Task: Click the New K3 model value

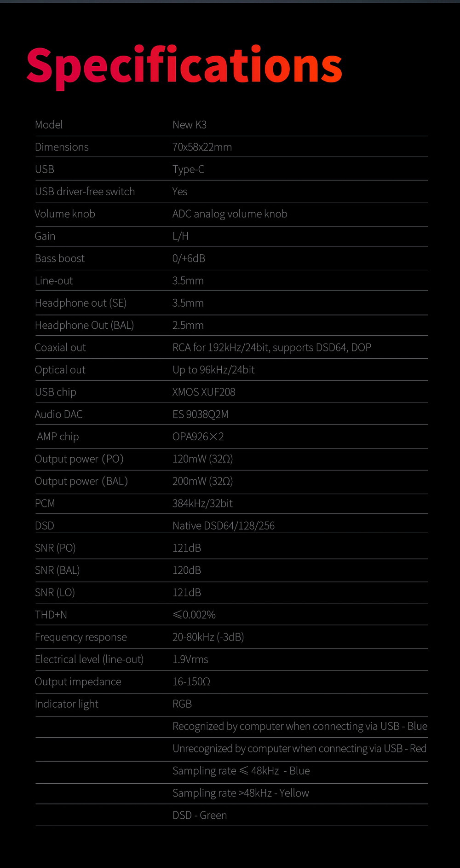Action: [189, 125]
